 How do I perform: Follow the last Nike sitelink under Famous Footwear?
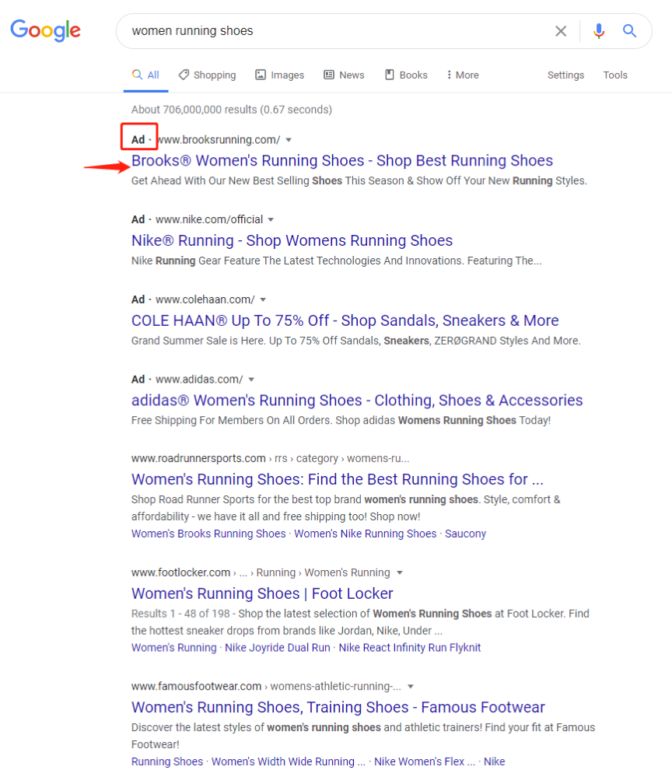(x=495, y=762)
